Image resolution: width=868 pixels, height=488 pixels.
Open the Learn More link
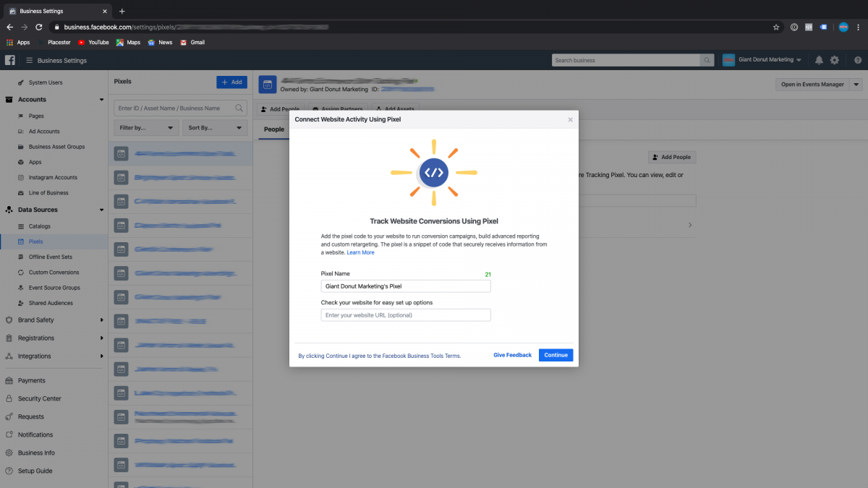pyautogui.click(x=360, y=252)
